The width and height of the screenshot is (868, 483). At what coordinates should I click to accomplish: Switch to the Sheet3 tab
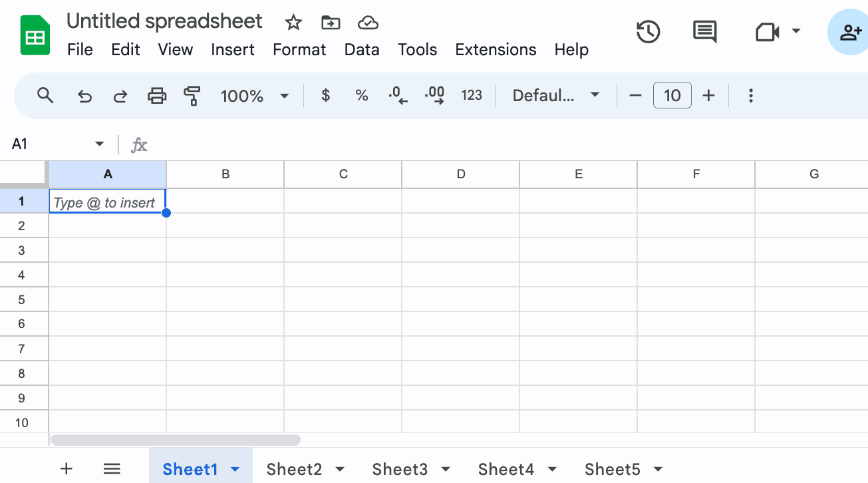coord(400,470)
